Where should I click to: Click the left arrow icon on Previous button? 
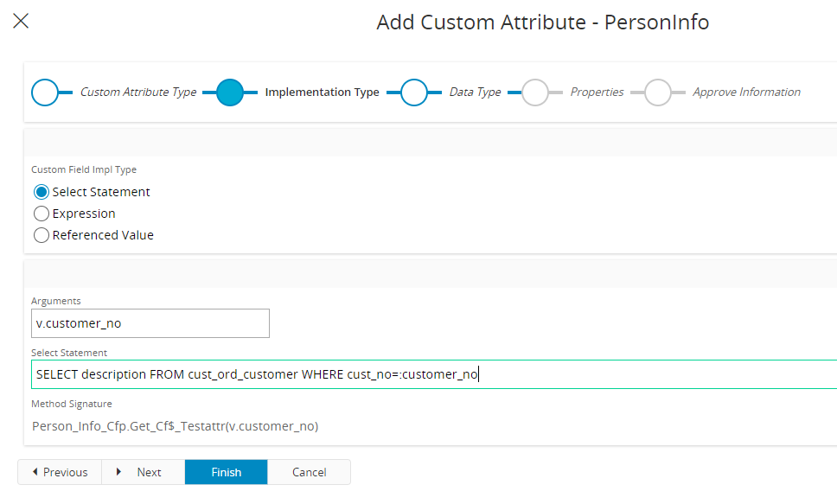[35, 472]
